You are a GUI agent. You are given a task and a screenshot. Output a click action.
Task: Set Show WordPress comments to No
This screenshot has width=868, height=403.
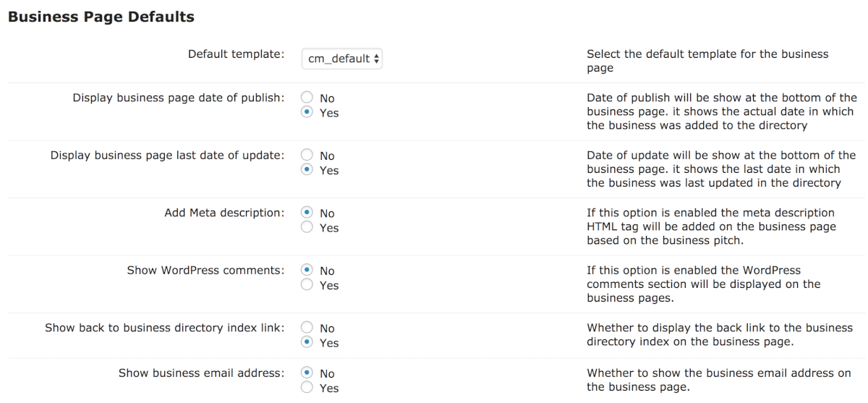307,270
